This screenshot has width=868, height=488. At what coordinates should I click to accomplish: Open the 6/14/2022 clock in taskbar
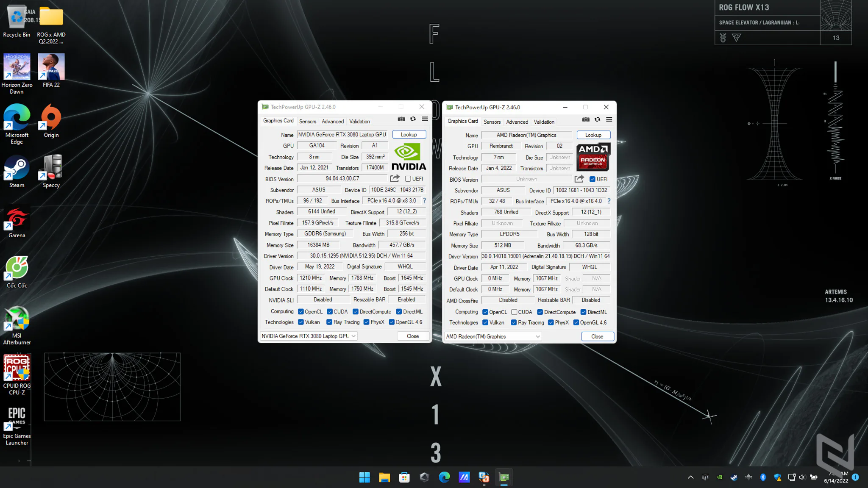(x=836, y=477)
